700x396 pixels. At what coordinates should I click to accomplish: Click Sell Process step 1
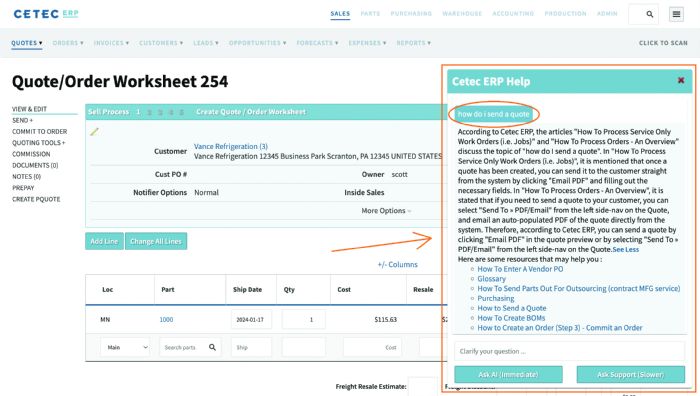coord(138,112)
